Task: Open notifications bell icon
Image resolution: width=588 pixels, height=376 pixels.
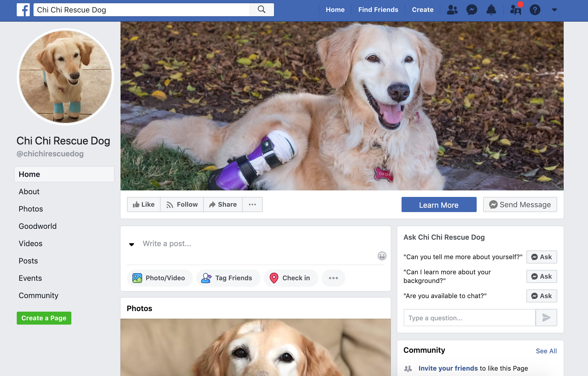Action: [x=491, y=10]
